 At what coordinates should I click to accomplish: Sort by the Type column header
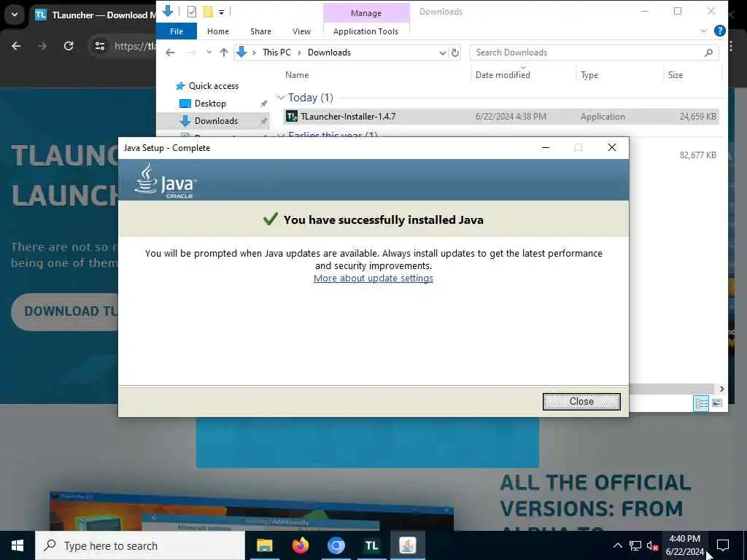[x=589, y=75]
